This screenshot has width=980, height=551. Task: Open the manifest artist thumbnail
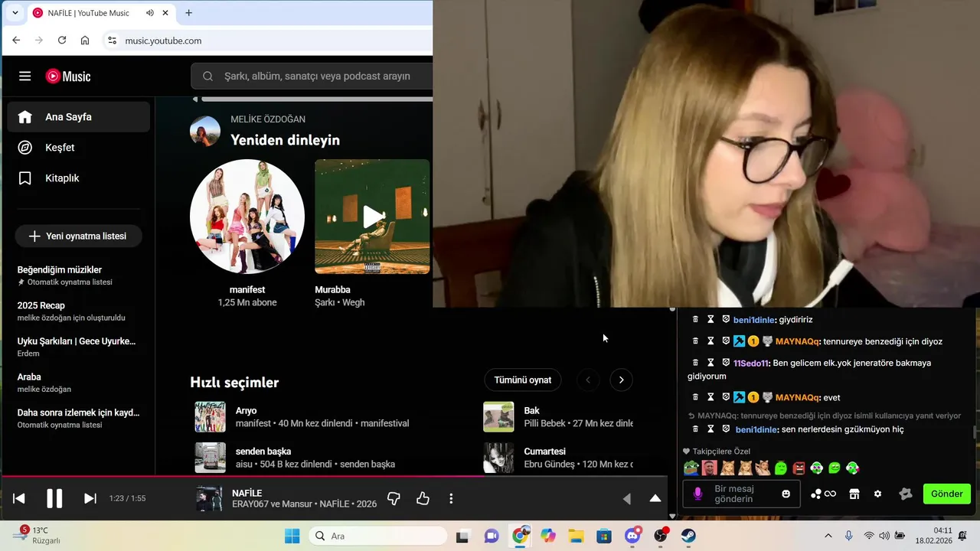point(247,217)
